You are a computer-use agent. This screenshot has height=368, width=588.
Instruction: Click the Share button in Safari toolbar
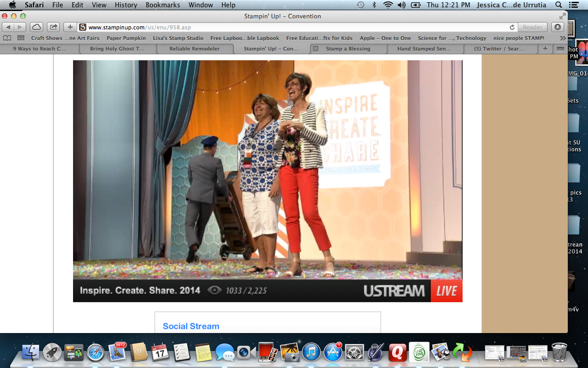coord(53,27)
